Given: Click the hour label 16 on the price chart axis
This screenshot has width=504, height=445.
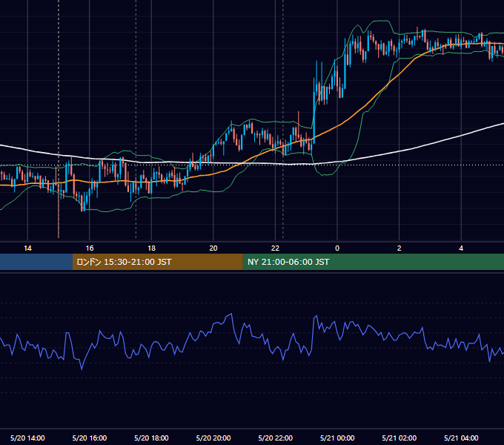Looking at the screenshot, I should coord(90,248).
